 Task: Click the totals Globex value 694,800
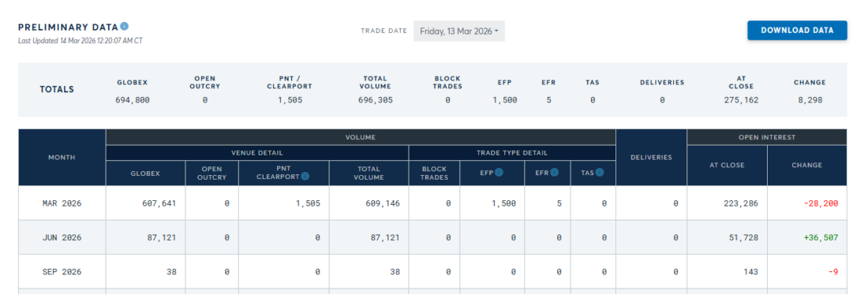pyautogui.click(x=133, y=100)
